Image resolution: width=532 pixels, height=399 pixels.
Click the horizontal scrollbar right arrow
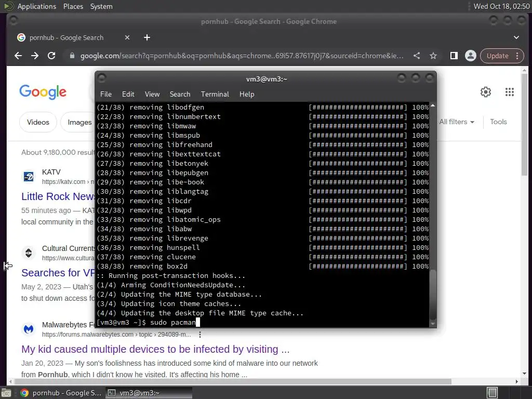point(517,382)
